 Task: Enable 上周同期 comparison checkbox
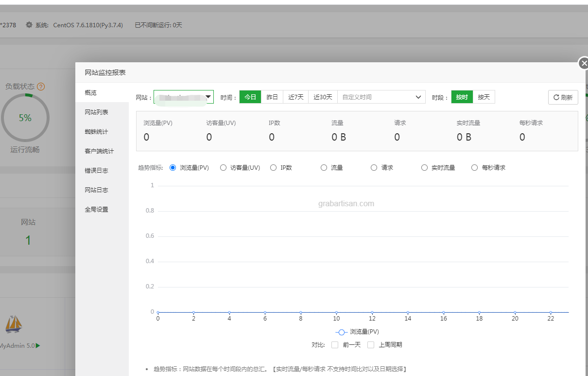point(371,345)
